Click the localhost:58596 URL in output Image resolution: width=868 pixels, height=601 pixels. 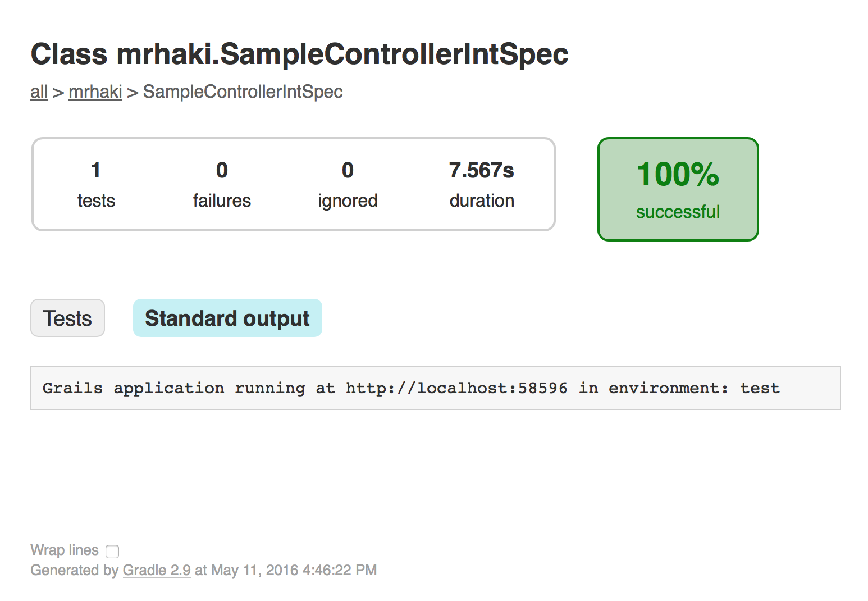tap(456, 388)
